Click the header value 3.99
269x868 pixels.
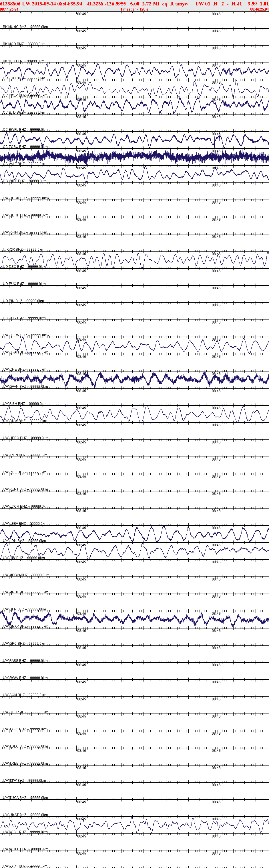(252, 4)
